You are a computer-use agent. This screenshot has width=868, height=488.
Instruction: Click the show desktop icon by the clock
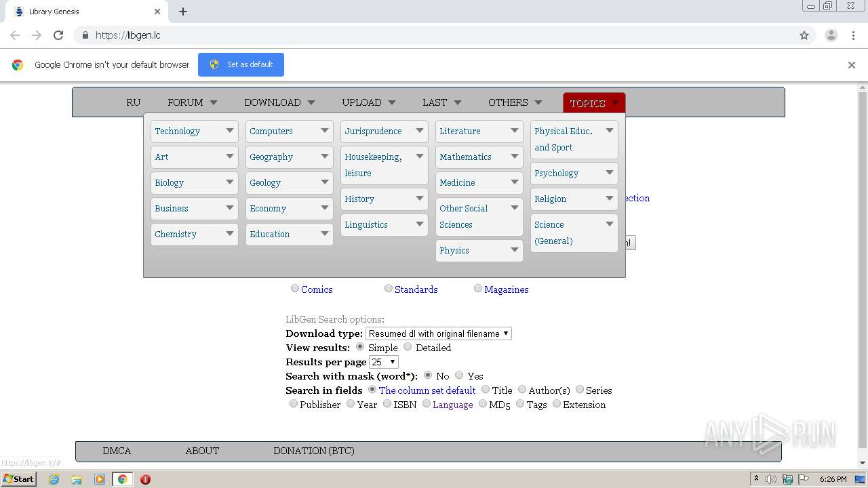pyautogui.click(x=861, y=479)
